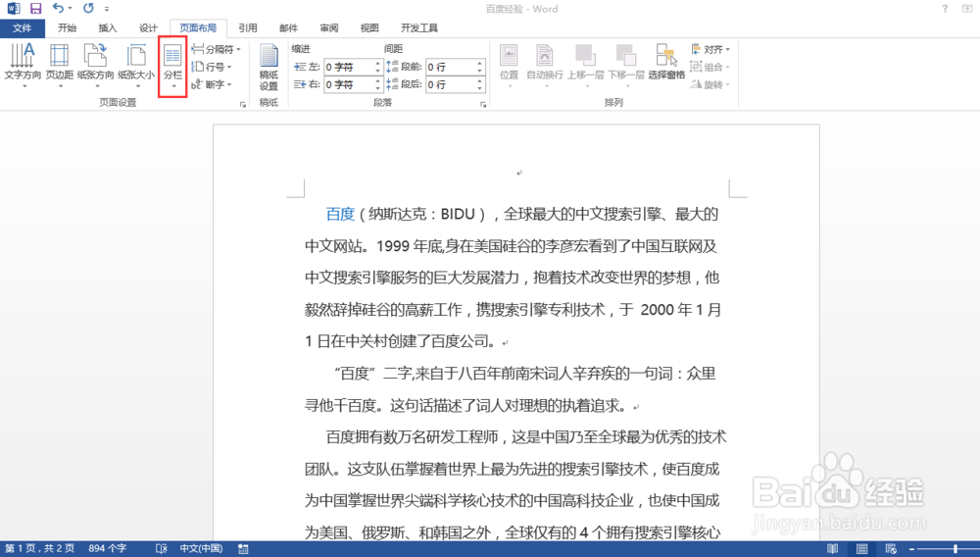Click the 段前 spacing before field
The image size is (980, 557).
[x=450, y=67]
